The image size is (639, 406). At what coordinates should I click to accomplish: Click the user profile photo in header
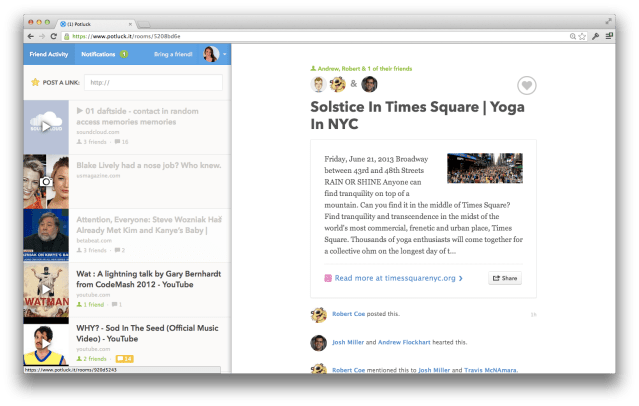pyautogui.click(x=211, y=54)
